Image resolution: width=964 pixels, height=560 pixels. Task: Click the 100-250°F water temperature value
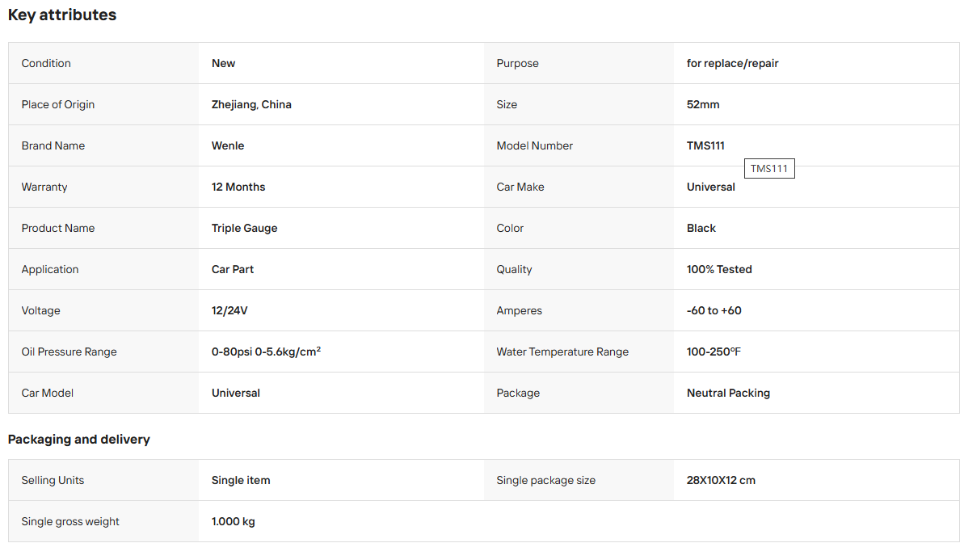714,352
